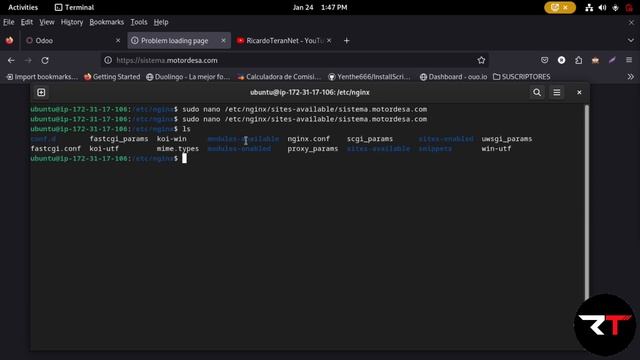This screenshot has height=360, width=640.
Task: Open Dashboard - ouo.io bookmark
Action: [453, 77]
